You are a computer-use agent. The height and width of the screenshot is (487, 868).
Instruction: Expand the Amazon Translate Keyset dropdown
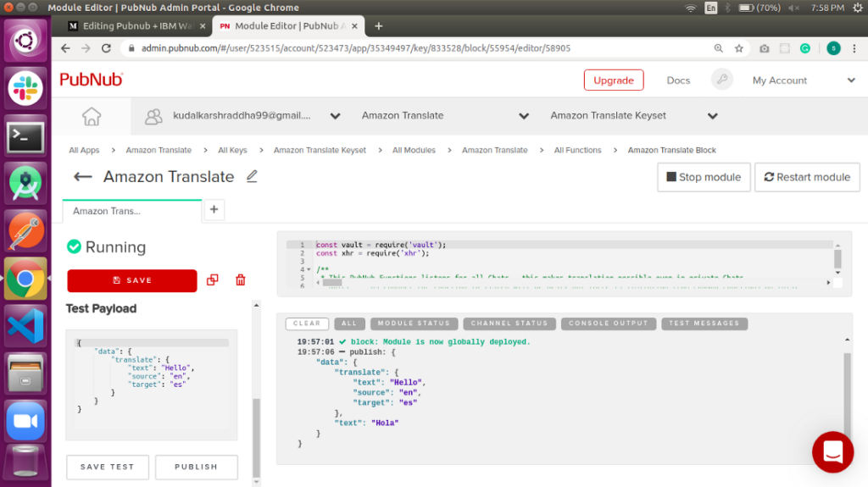pyautogui.click(x=712, y=116)
